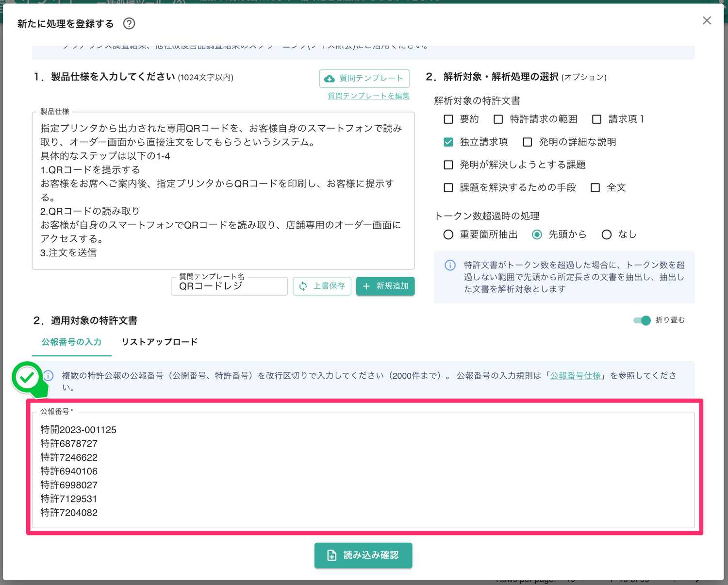This screenshot has width=728, height=585.
Task: Click the line 特許6940106
Action: 69,471
